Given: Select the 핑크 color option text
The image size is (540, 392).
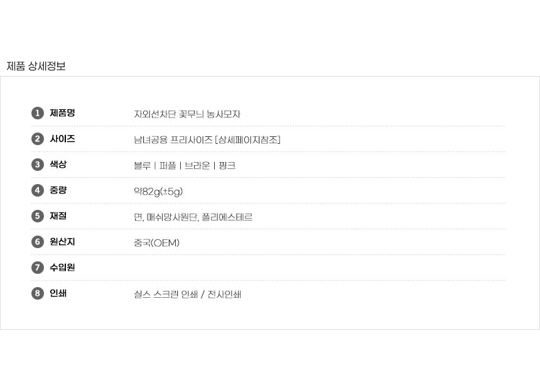Looking at the screenshot, I should click(227, 166).
